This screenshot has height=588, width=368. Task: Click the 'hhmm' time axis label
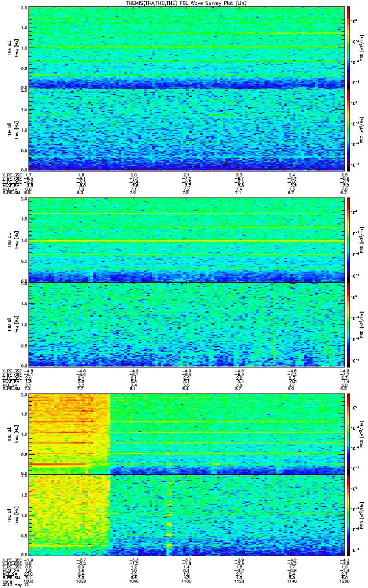coord(7,582)
